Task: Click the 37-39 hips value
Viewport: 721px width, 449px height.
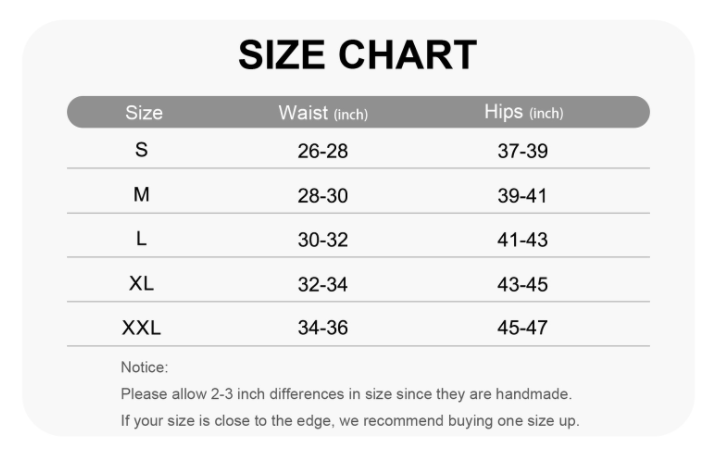Action: click(x=522, y=152)
